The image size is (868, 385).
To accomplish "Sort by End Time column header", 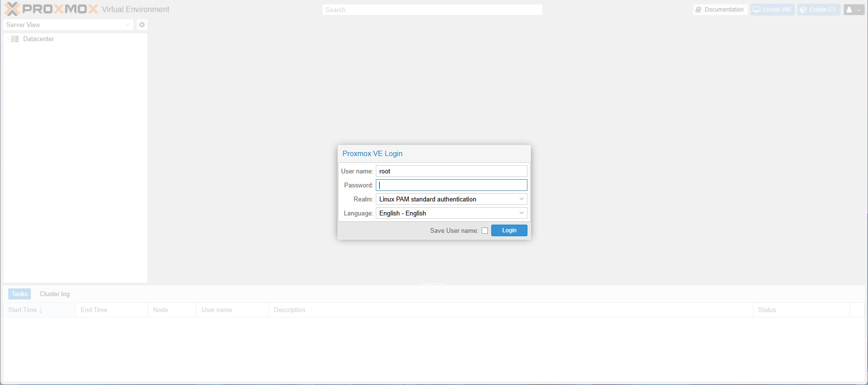I will (x=112, y=310).
